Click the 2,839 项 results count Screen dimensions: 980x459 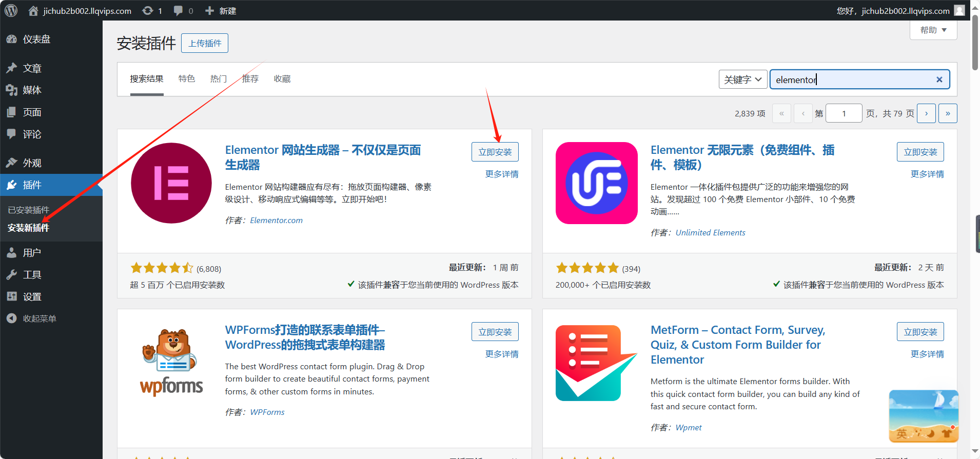(x=750, y=114)
